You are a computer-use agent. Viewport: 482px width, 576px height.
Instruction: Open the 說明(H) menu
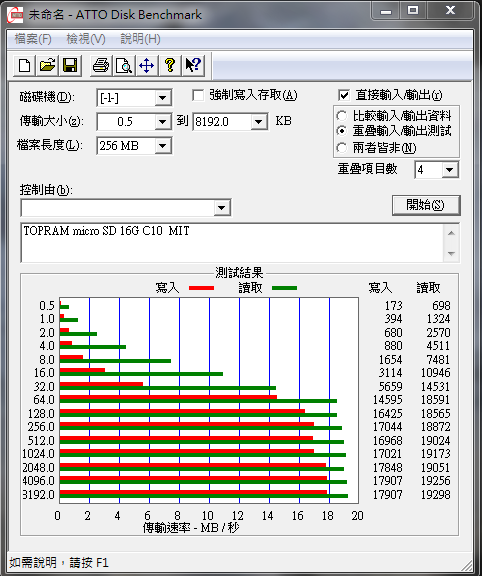point(141,39)
